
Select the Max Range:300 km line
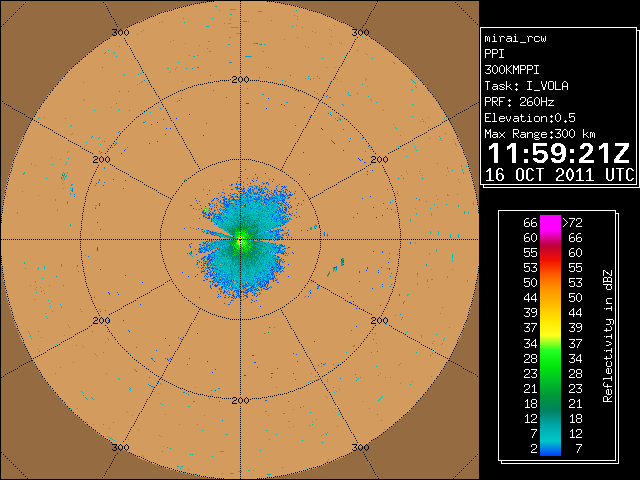coord(540,134)
